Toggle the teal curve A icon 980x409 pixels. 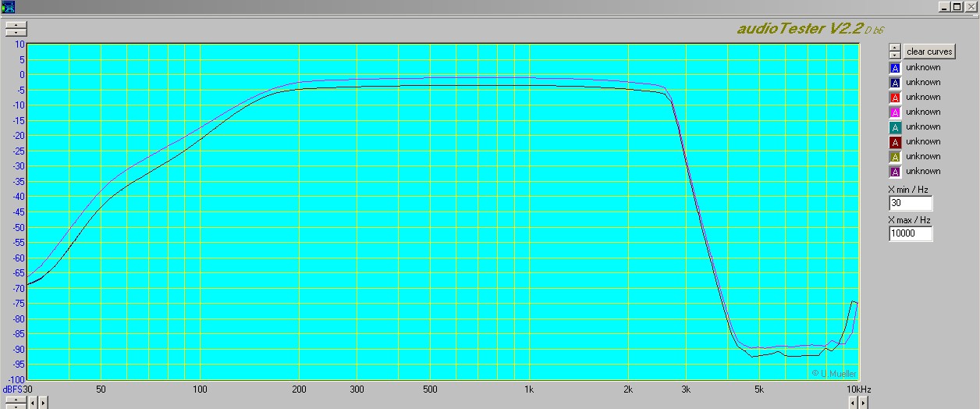(895, 127)
